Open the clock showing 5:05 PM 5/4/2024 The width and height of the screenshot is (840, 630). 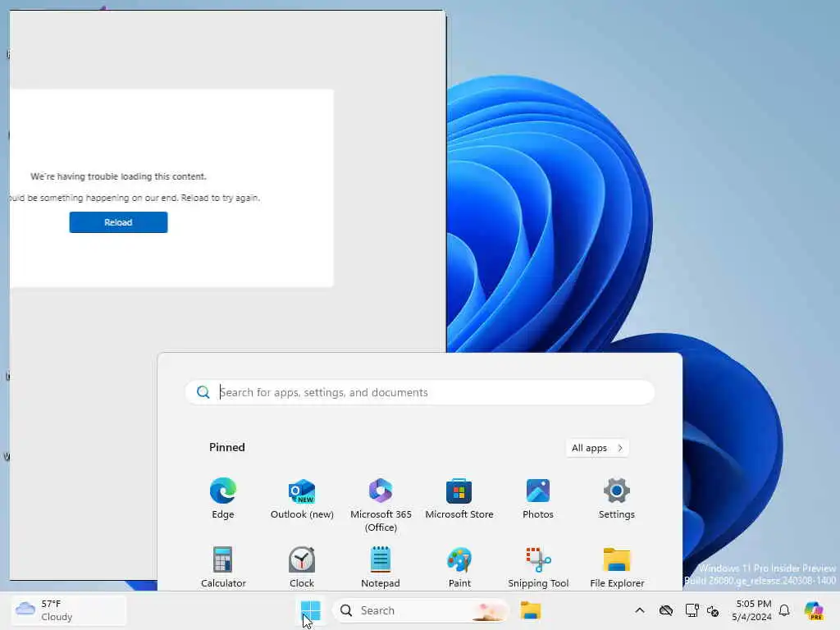click(752, 610)
